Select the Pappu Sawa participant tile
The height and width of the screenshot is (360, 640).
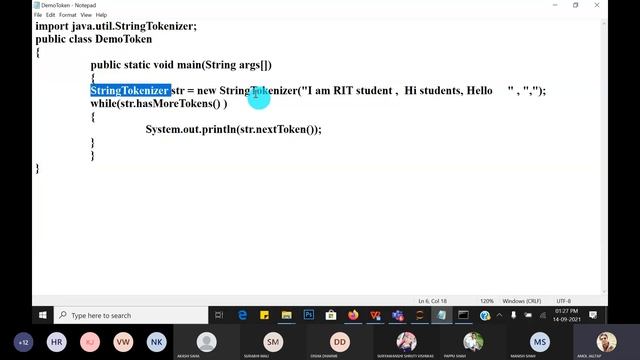pyautogui.click(x=473, y=342)
